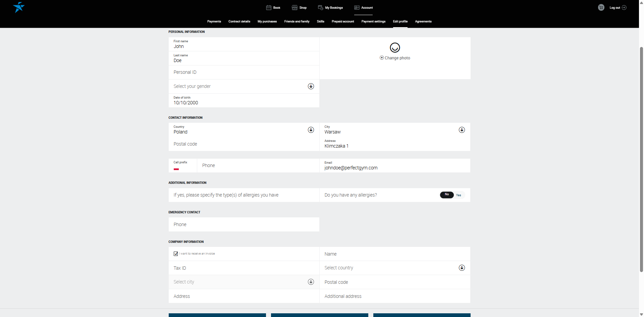Image resolution: width=644 pixels, height=317 pixels.
Task: Click the star logo in header
Action: [x=19, y=7]
